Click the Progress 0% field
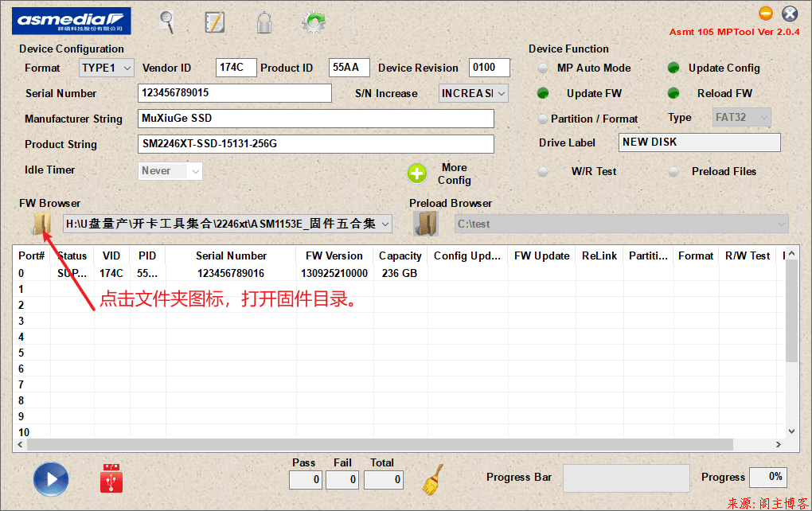 pos(768,477)
